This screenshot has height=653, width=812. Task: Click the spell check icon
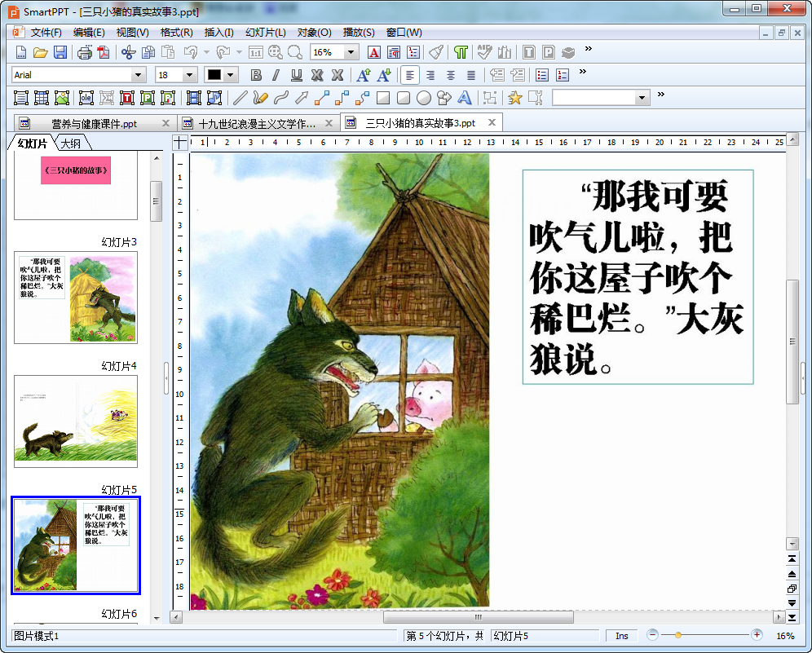[484, 52]
